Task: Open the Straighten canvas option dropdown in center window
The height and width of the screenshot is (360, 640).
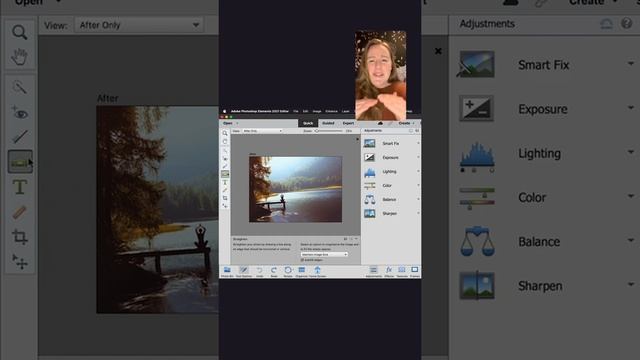Action: pos(324,254)
